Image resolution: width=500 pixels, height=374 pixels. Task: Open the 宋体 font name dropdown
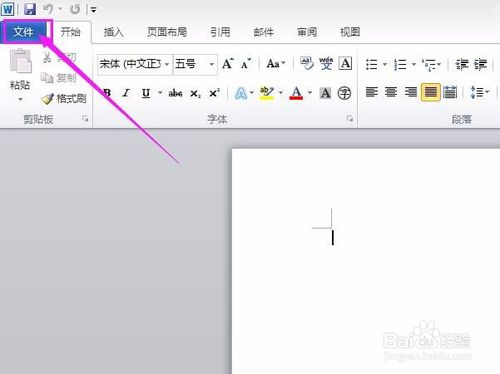[x=167, y=64]
